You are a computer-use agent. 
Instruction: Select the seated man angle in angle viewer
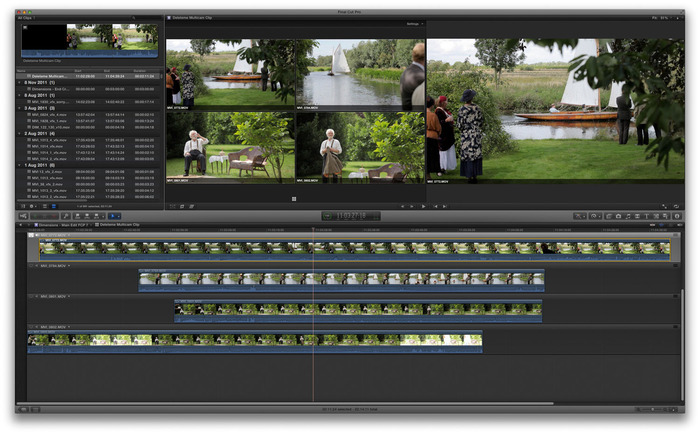pyautogui.click(x=230, y=146)
